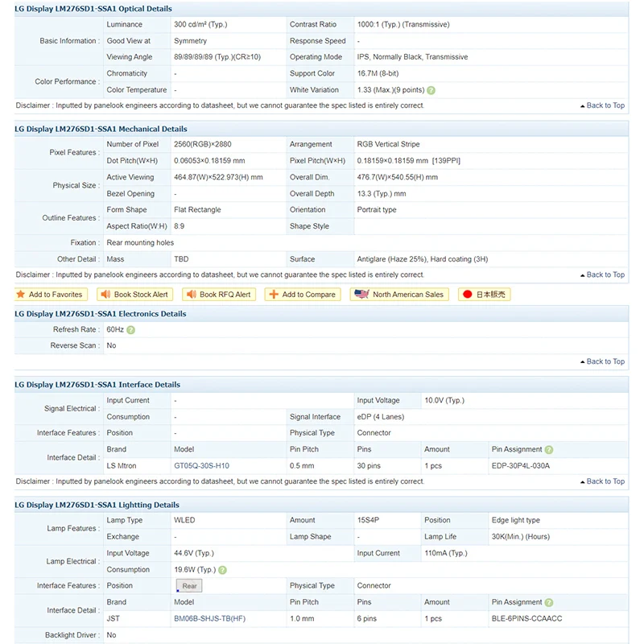Click Book Stock Alert speaker button

coord(134,295)
